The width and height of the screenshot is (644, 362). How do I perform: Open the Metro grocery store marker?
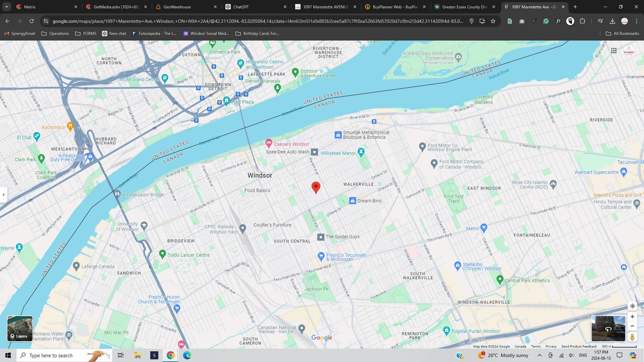click(484, 227)
